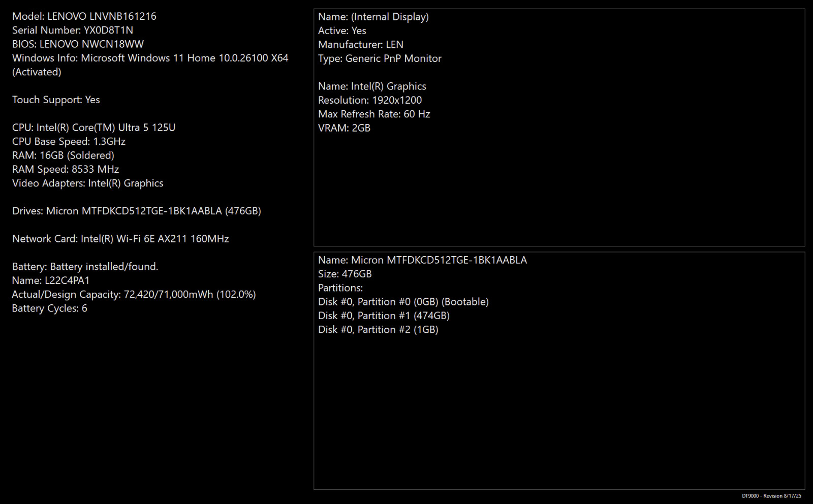The image size is (813, 504).
Task: Click Max Refresh Rate: 60 Hz
Action: click(x=374, y=114)
